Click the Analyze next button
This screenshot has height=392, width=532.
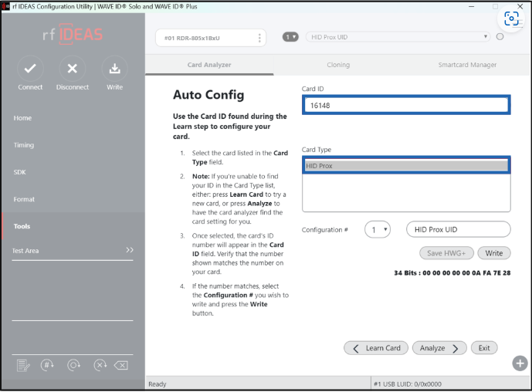pos(439,348)
